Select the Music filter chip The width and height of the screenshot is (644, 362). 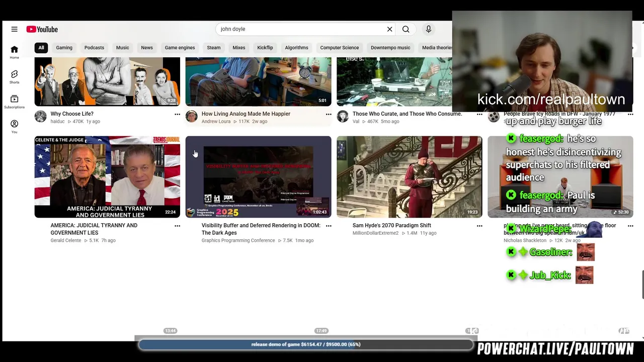(x=122, y=48)
